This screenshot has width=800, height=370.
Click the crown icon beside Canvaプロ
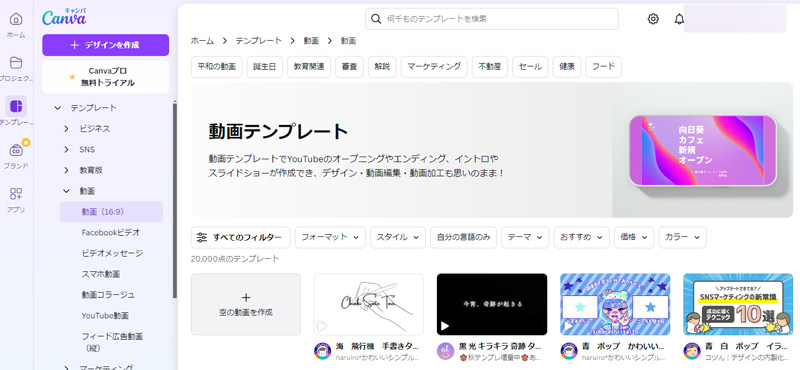coord(72,77)
